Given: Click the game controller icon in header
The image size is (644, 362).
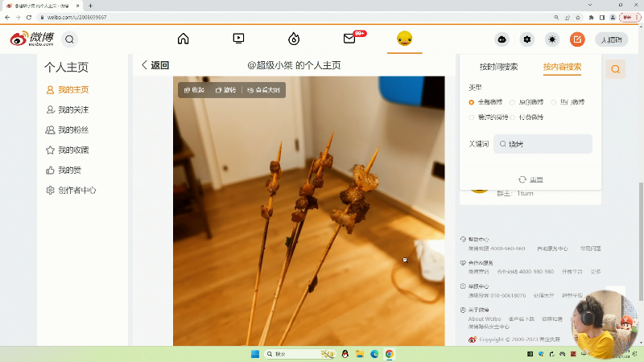Looking at the screenshot, I should pyautogui.click(x=502, y=39).
